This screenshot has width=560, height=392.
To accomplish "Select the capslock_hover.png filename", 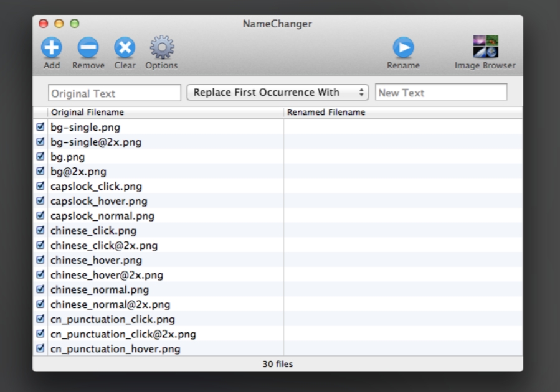I will pyautogui.click(x=99, y=201).
